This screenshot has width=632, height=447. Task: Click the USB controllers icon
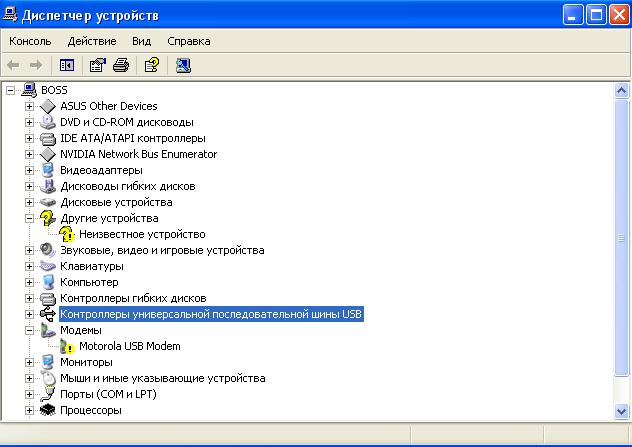pyautogui.click(x=48, y=314)
